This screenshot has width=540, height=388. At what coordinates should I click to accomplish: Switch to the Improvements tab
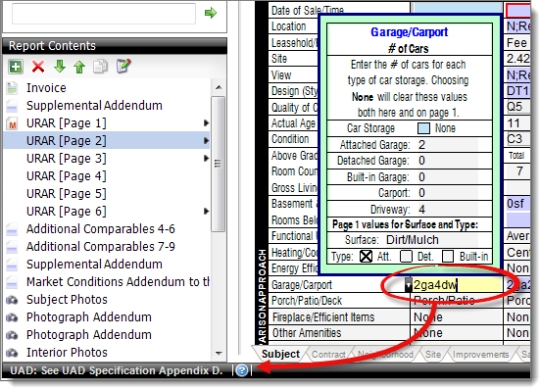481,355
